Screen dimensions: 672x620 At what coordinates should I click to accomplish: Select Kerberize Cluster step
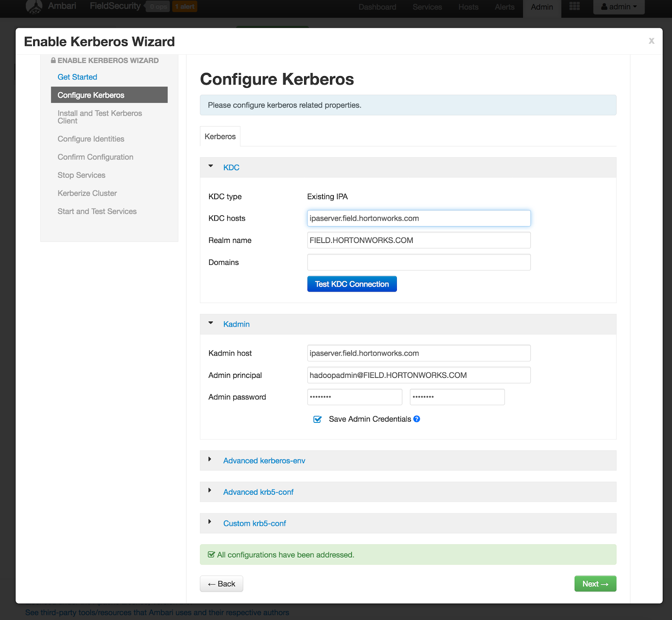click(x=87, y=193)
